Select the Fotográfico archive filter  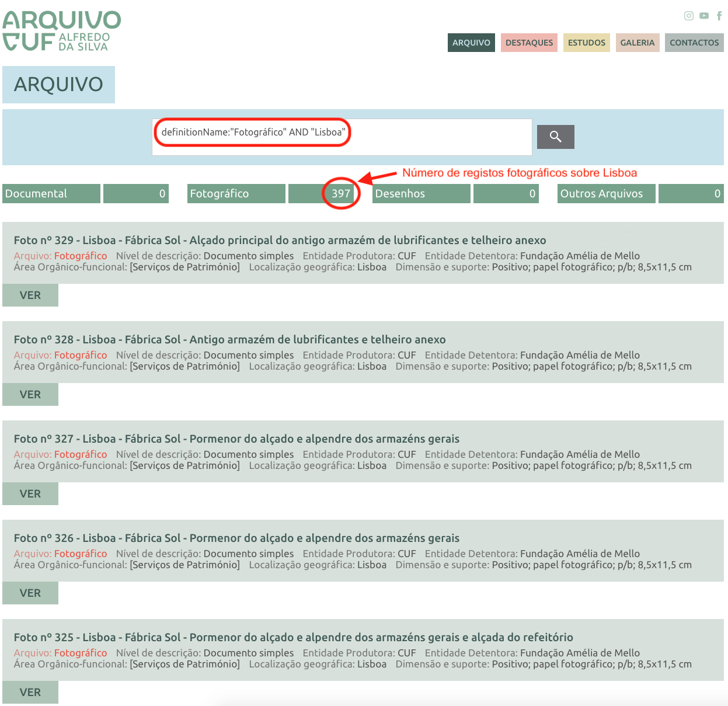(236, 194)
